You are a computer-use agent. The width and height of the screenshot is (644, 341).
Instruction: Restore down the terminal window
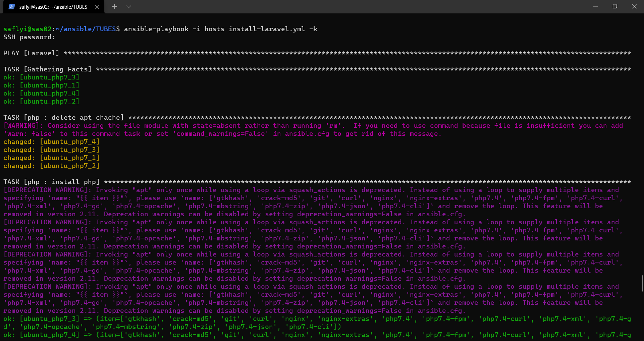click(x=615, y=6)
